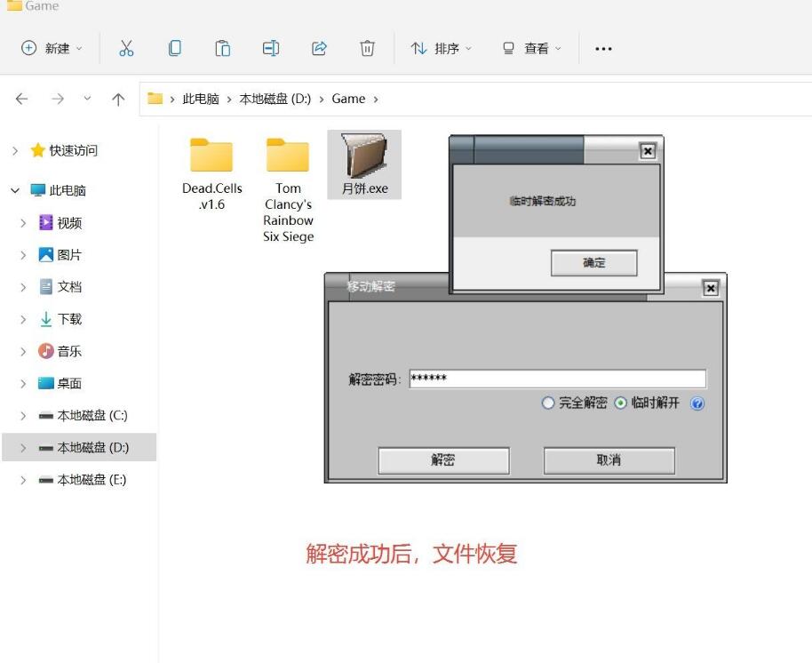Click the 确定 button in success dialog
The height and width of the screenshot is (663, 812).
[593, 263]
